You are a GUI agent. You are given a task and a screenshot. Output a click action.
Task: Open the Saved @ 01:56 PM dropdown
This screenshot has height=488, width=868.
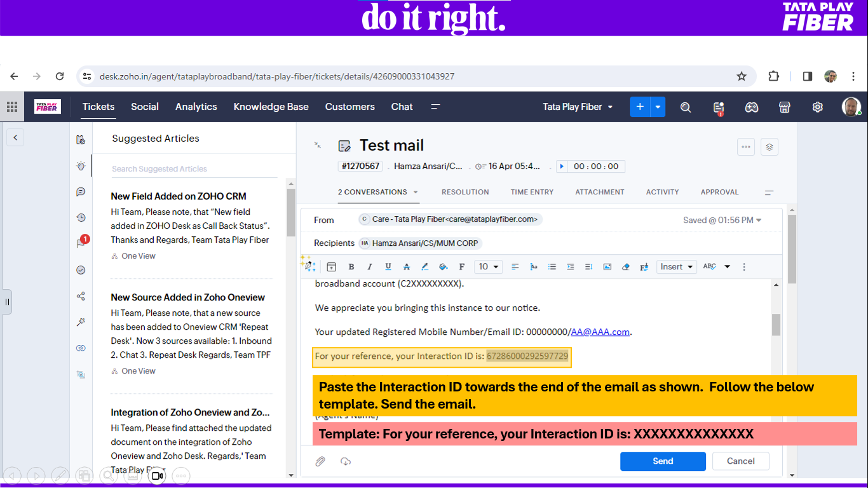pos(722,220)
